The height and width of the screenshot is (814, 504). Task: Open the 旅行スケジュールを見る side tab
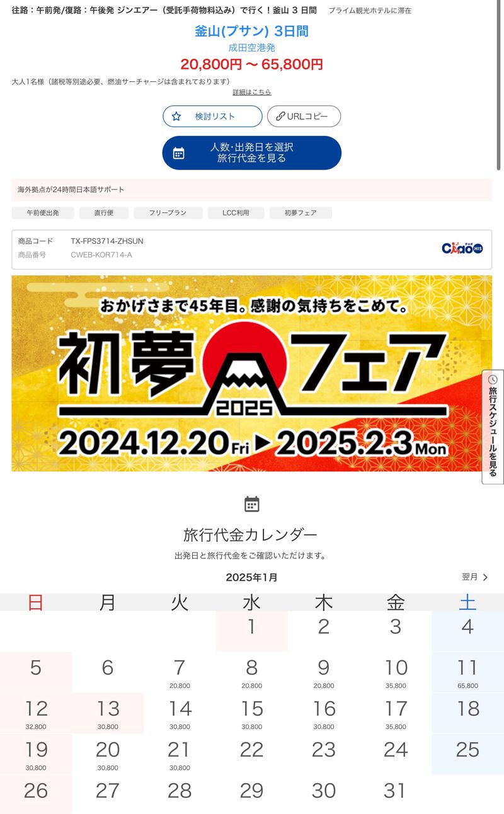coord(493,427)
